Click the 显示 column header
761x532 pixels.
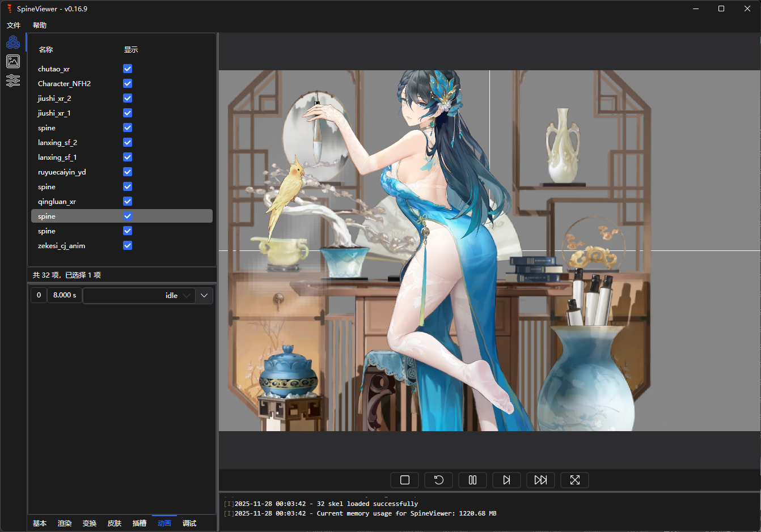pyautogui.click(x=131, y=50)
